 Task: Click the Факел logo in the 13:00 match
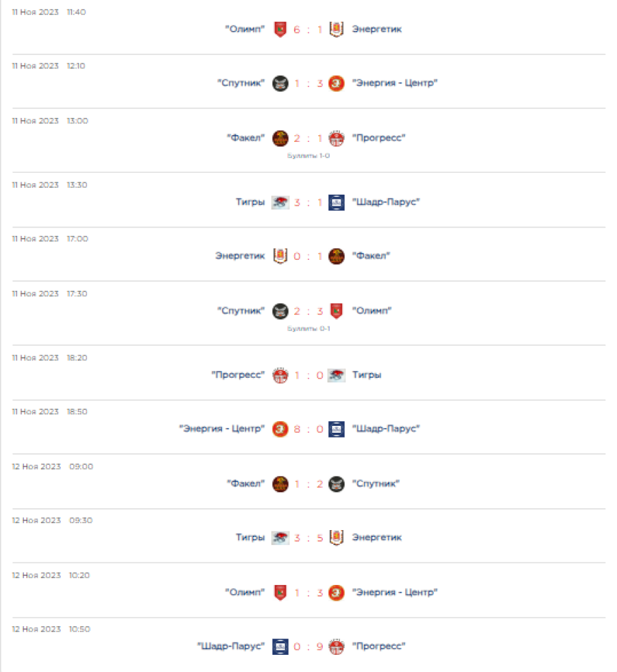point(280,139)
